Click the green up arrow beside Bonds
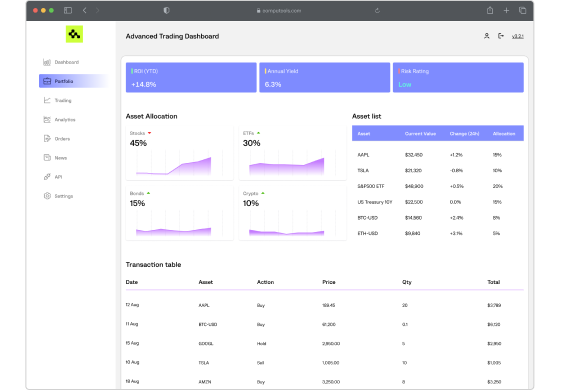 [x=148, y=193]
